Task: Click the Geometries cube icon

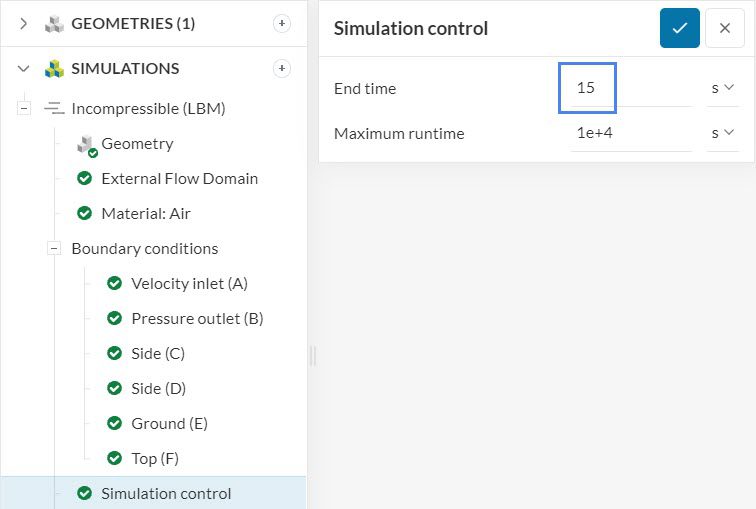Action: [54, 24]
